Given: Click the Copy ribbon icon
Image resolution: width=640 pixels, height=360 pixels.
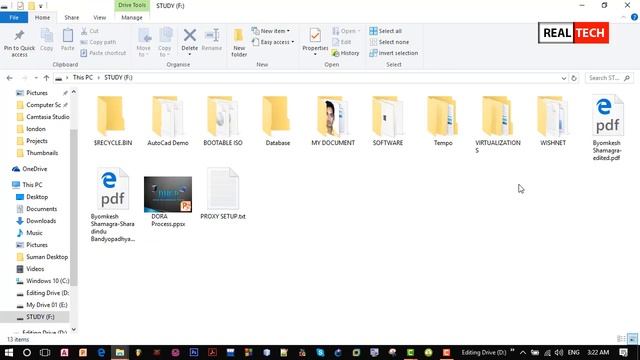Looking at the screenshot, I should click(x=47, y=36).
